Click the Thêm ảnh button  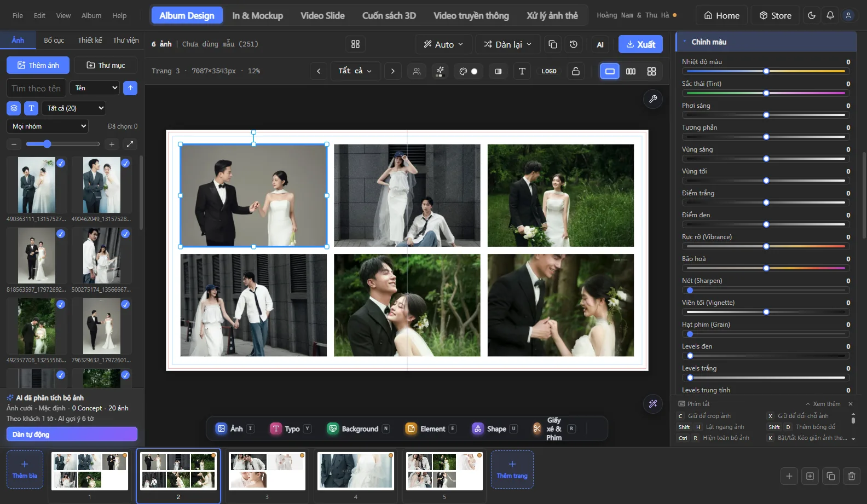(x=38, y=65)
